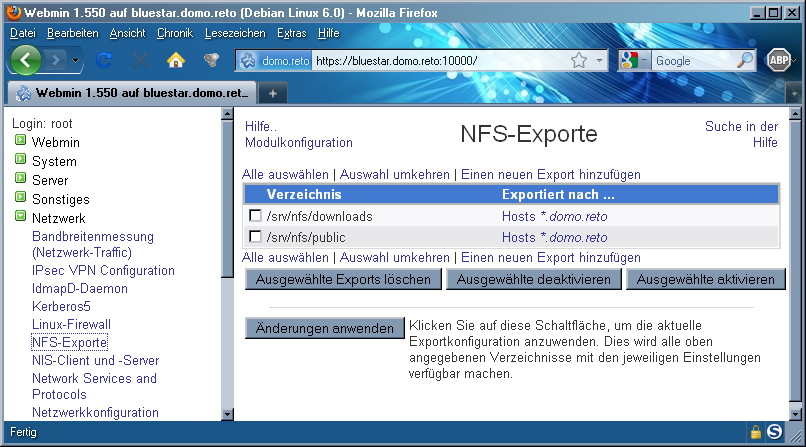This screenshot has height=447, width=806.
Task: Collapse the Netzwerk category in sidebar
Action: [20, 217]
